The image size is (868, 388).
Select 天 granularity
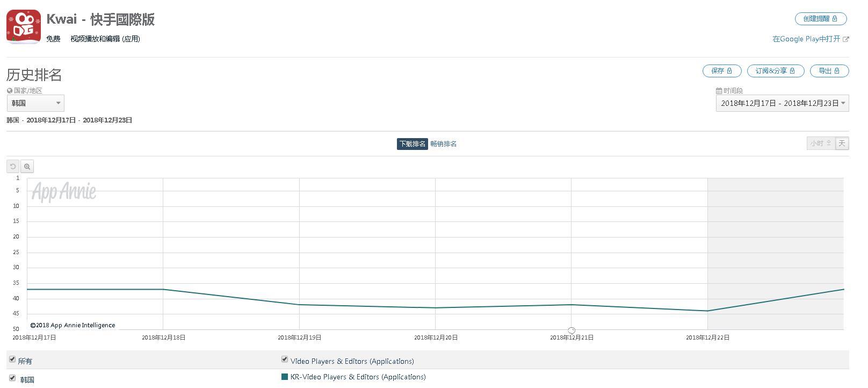tap(842, 143)
